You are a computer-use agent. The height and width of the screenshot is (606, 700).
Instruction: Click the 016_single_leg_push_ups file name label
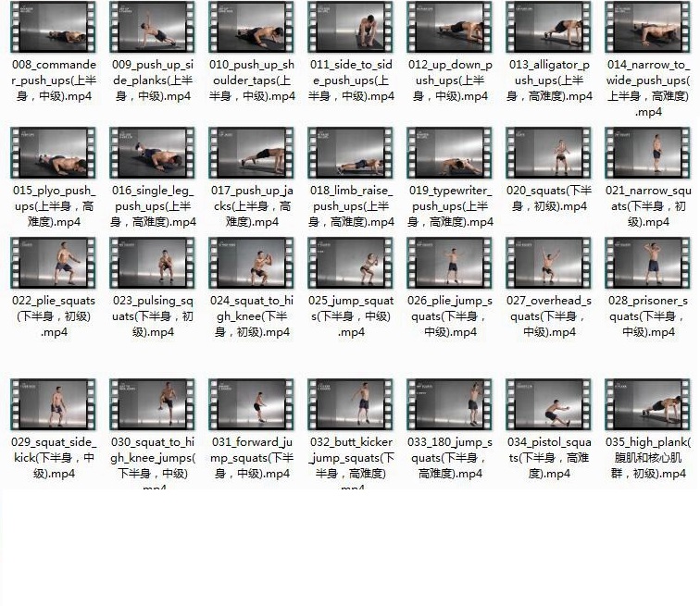coord(153,206)
